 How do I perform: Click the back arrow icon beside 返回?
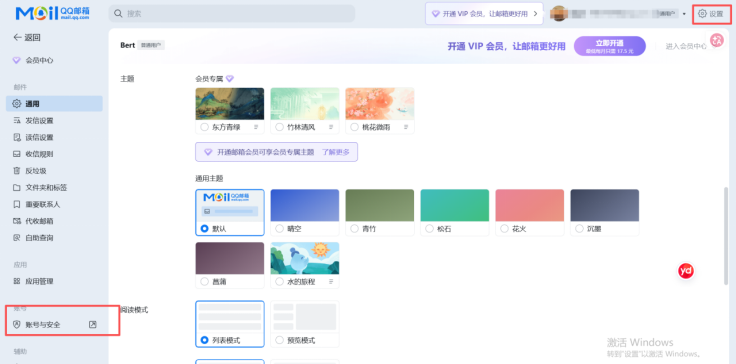(x=18, y=38)
